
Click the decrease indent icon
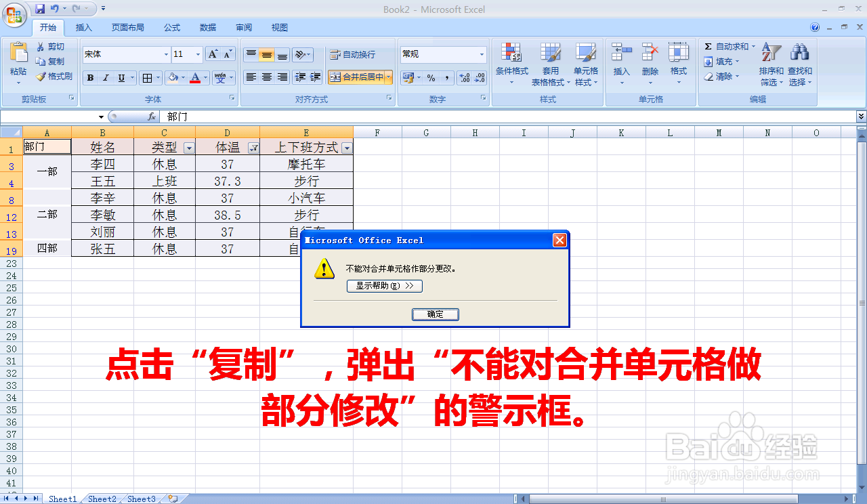pos(300,77)
